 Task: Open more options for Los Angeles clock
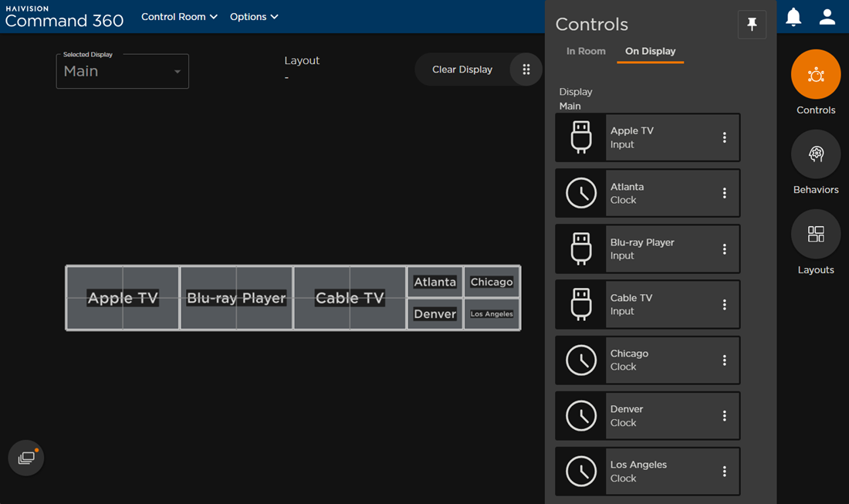(x=725, y=472)
